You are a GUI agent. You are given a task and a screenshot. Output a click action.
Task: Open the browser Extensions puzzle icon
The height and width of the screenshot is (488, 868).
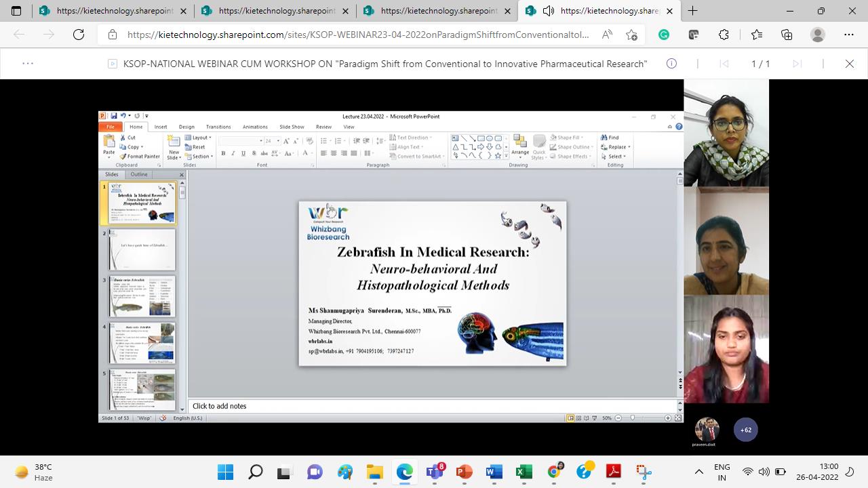pos(724,35)
